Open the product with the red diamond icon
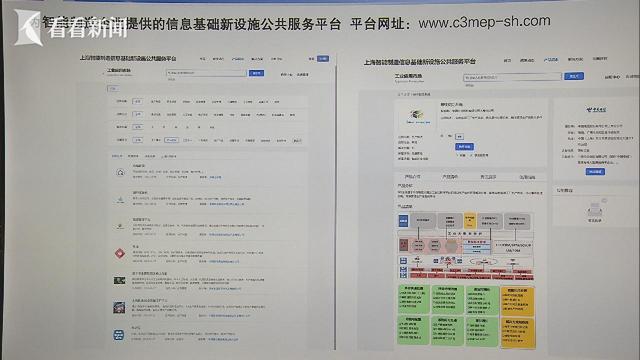The height and width of the screenshot is (360, 640). click(x=120, y=253)
